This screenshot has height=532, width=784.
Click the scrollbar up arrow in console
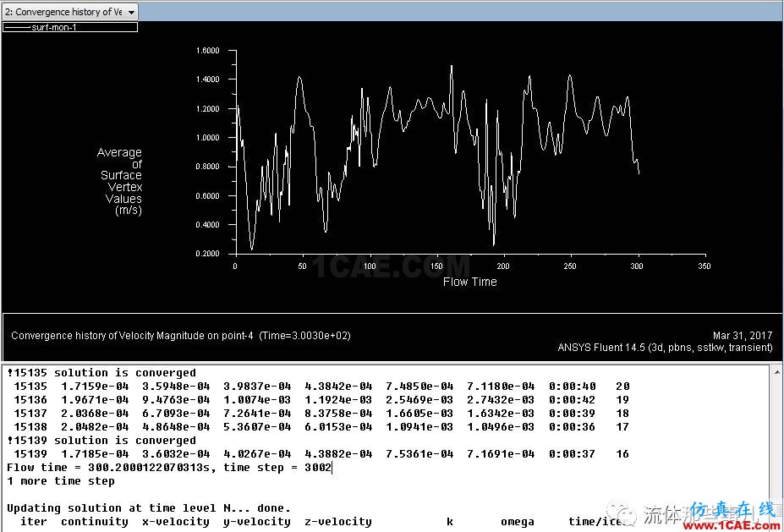click(776, 372)
